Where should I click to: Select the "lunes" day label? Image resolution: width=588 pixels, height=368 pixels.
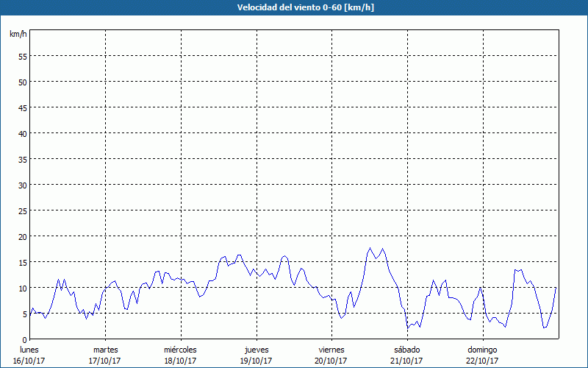(x=29, y=350)
